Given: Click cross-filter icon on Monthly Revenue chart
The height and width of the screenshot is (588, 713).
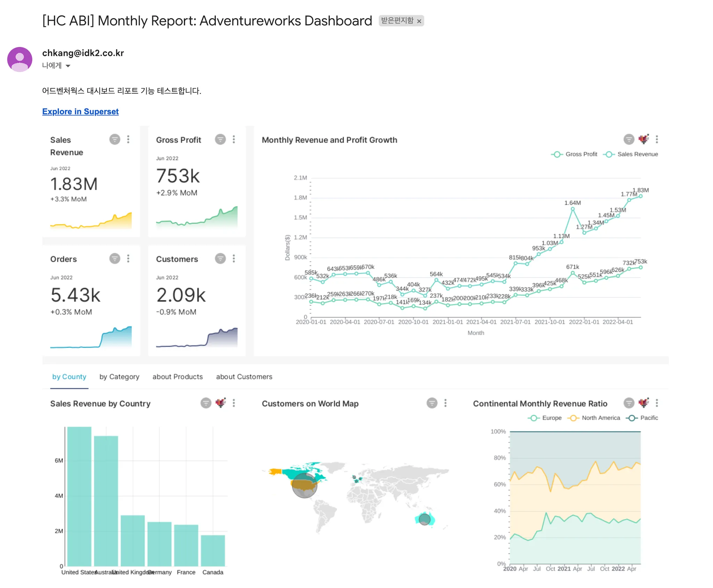Looking at the screenshot, I should point(643,140).
